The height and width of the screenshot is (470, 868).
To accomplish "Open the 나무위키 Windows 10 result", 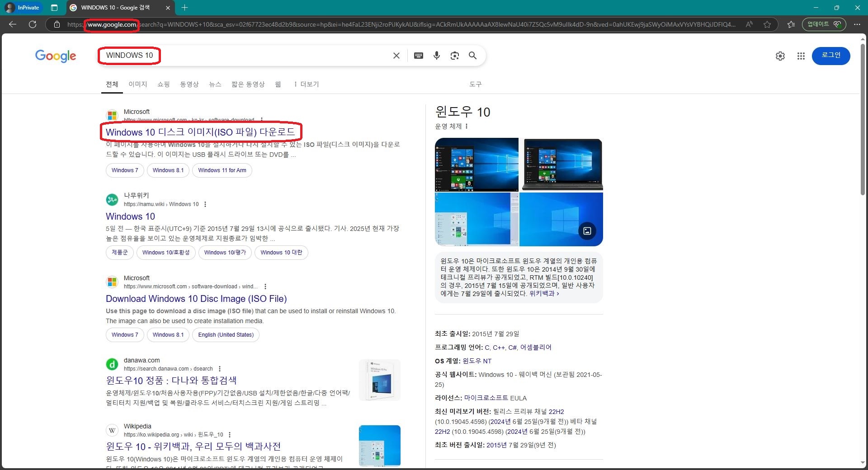I will click(x=130, y=216).
